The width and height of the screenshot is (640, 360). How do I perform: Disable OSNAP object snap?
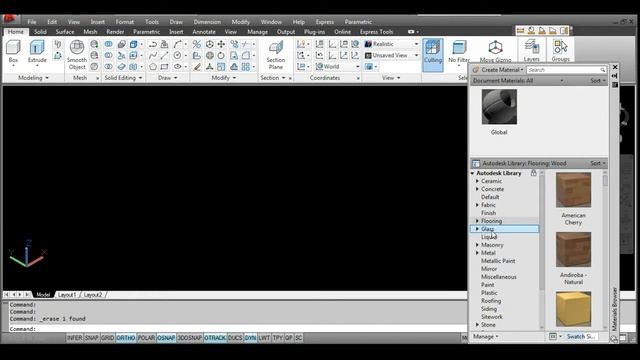pyautogui.click(x=166, y=338)
